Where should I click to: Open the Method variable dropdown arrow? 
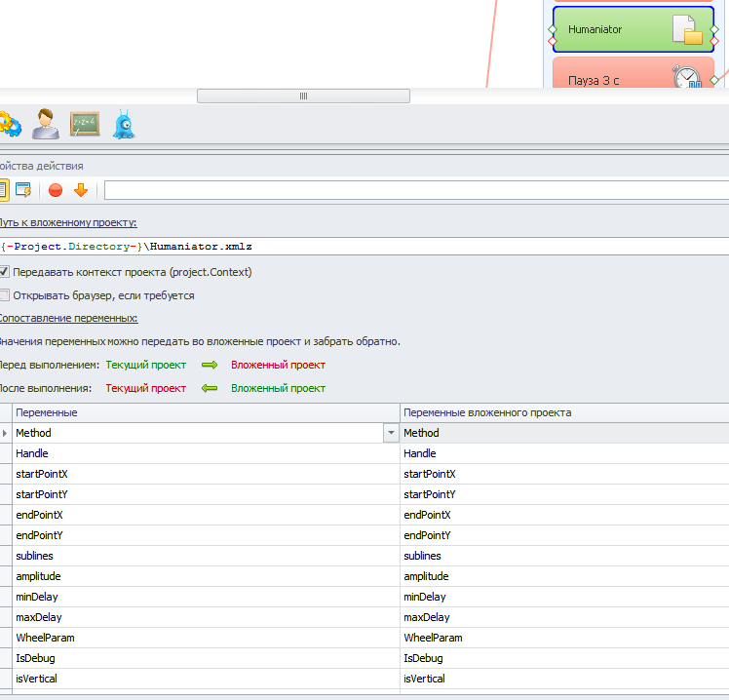click(391, 433)
